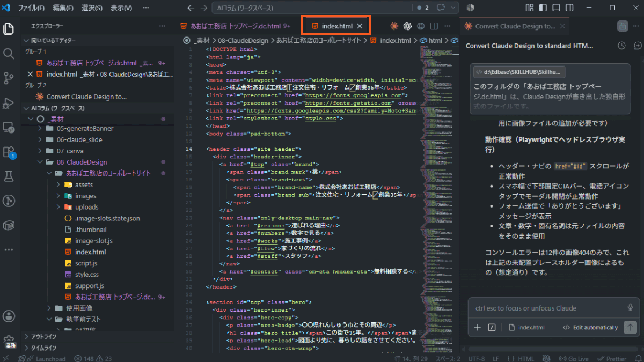The width and height of the screenshot is (644, 362).
Task: Go back with the title bar arrow
Action: 191,8
